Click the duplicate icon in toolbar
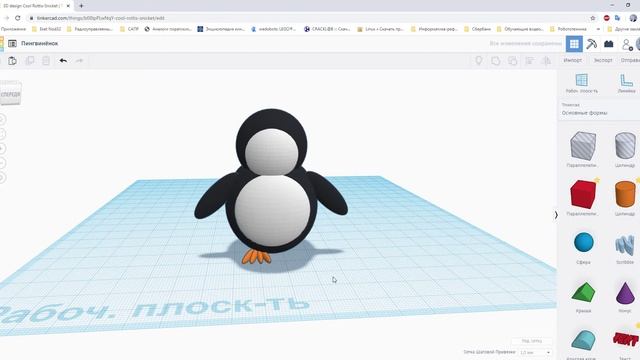This screenshot has width=640, height=360. tap(30, 61)
